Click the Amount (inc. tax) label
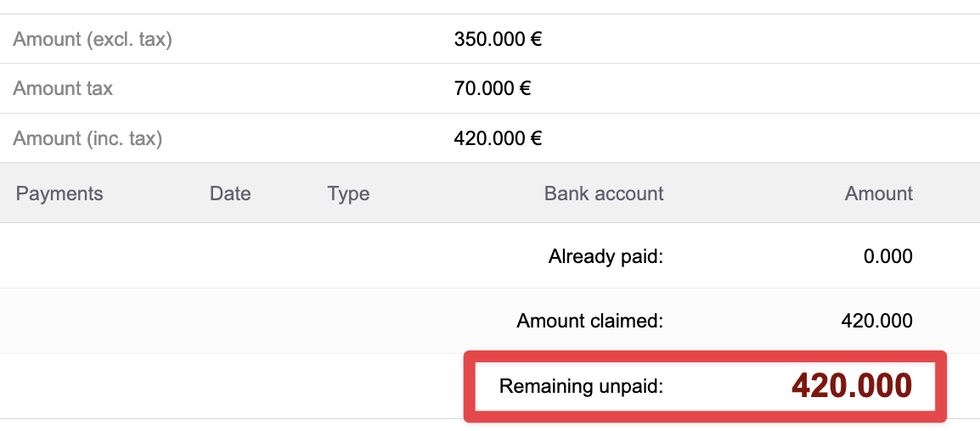The image size is (980, 431). tap(87, 138)
